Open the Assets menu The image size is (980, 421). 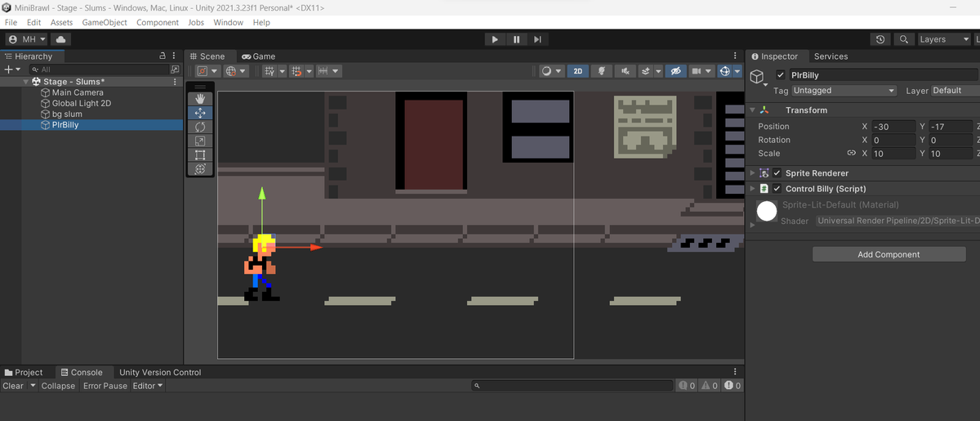pyautogui.click(x=61, y=22)
